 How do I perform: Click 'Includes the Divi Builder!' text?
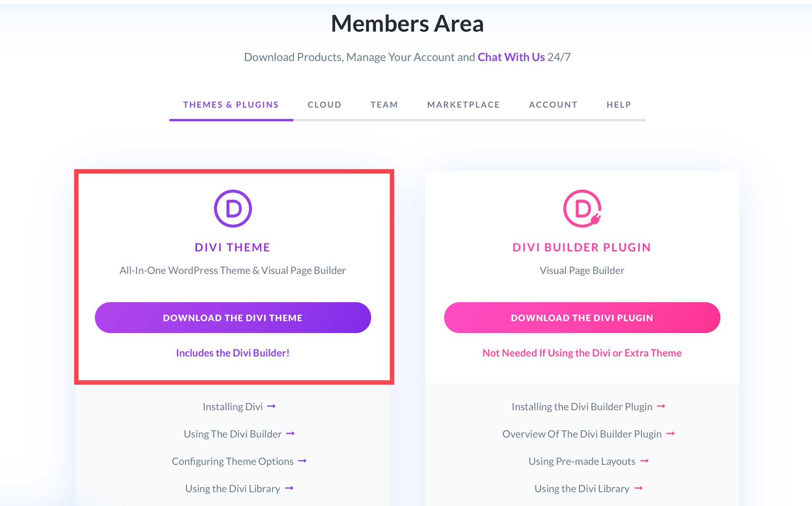click(x=233, y=353)
